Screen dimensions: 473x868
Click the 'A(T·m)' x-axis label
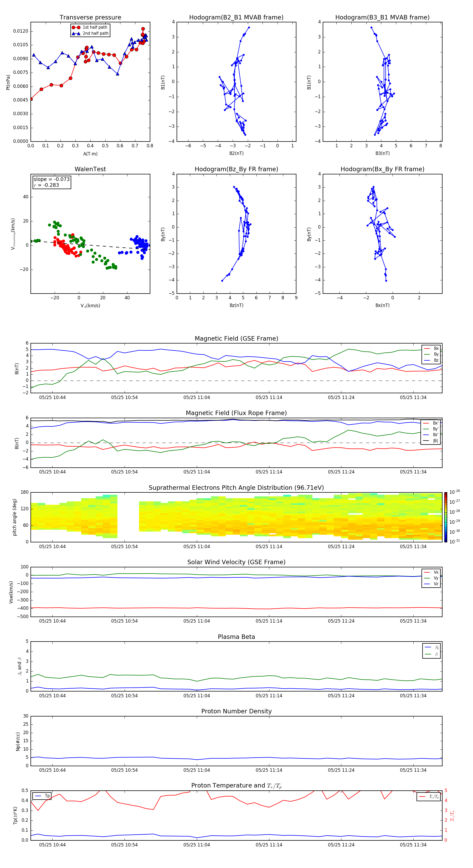pyautogui.click(x=90, y=154)
